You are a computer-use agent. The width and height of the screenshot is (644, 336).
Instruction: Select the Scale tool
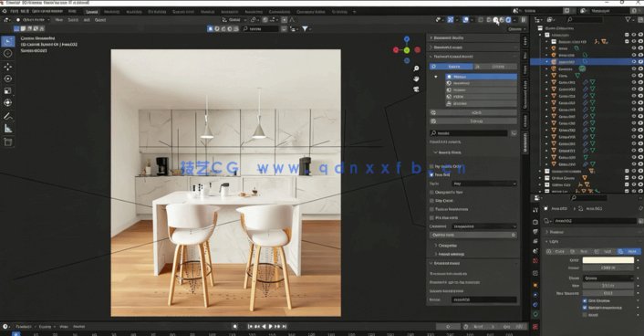click(8, 91)
